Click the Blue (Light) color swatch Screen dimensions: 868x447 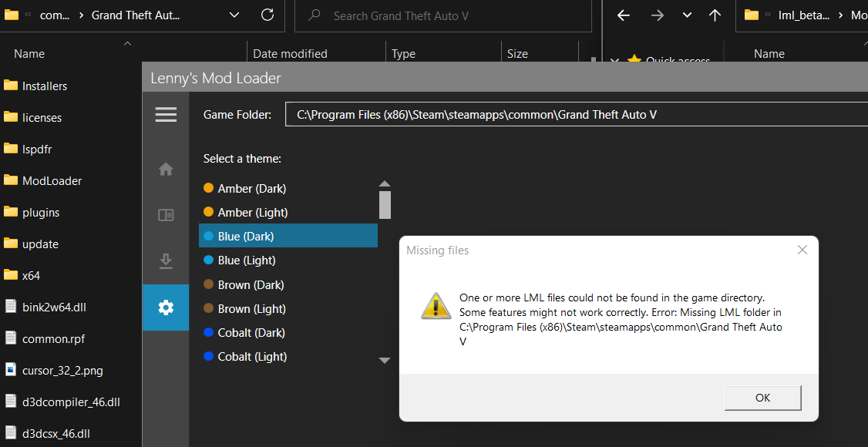tap(208, 260)
